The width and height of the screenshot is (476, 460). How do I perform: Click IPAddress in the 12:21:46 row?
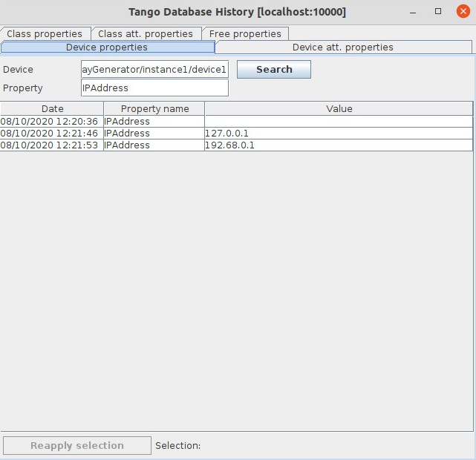pyautogui.click(x=154, y=134)
